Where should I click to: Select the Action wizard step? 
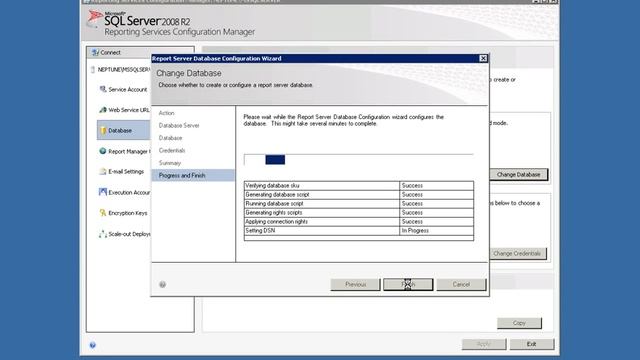tap(167, 113)
